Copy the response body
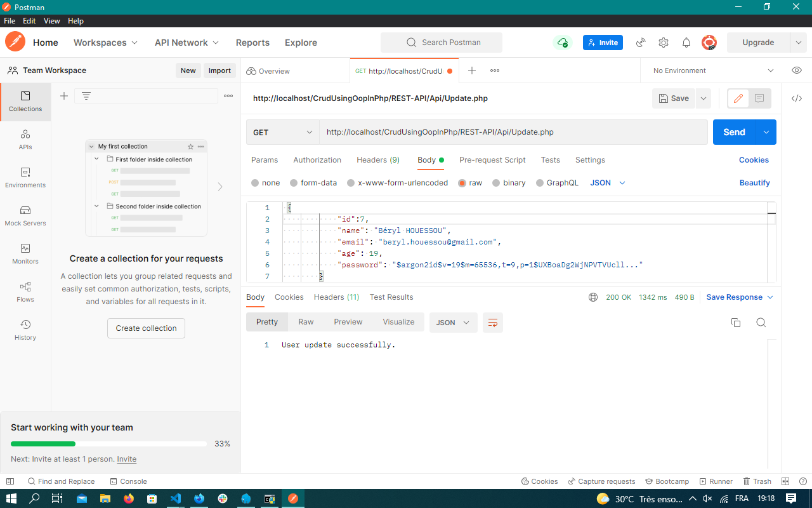Screen dimensions: 812x508 click(x=736, y=323)
